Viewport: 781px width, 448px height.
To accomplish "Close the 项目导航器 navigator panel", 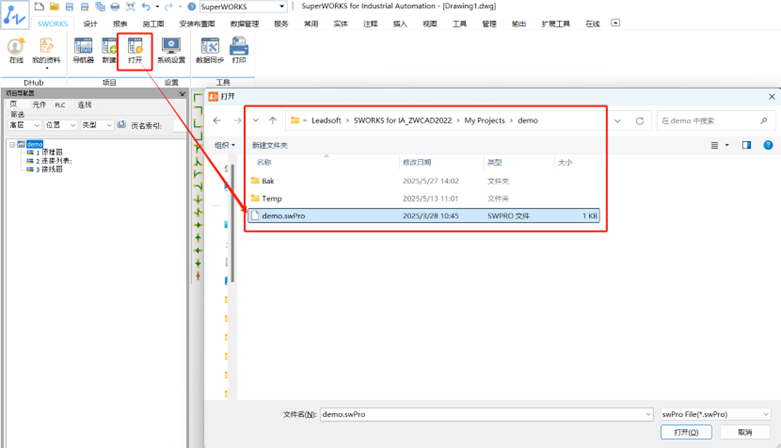I will pos(182,94).
